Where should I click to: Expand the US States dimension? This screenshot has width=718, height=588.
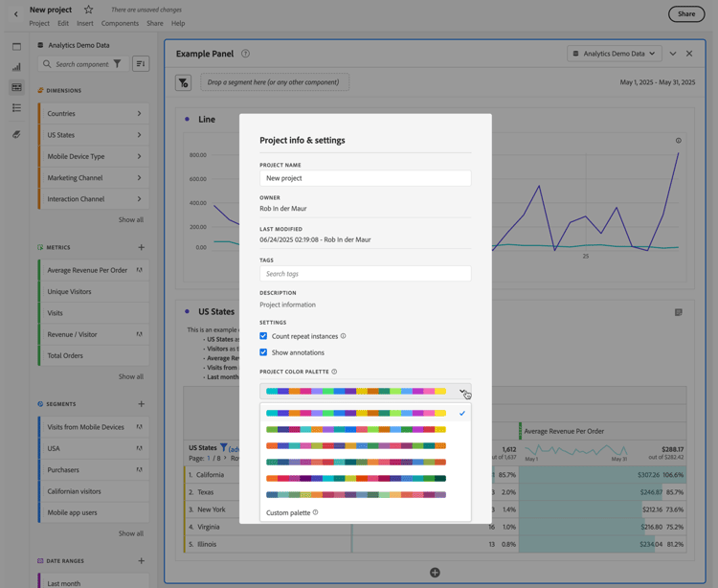point(139,135)
